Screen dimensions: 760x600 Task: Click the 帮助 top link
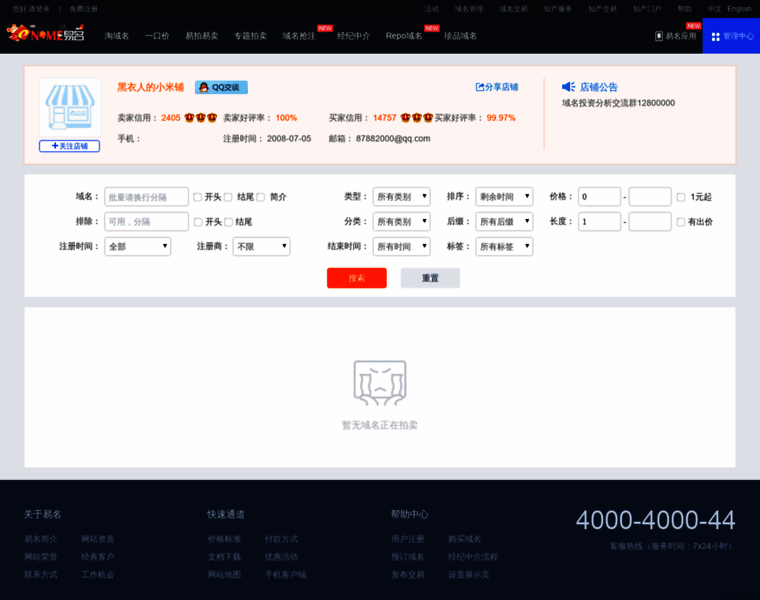(684, 9)
